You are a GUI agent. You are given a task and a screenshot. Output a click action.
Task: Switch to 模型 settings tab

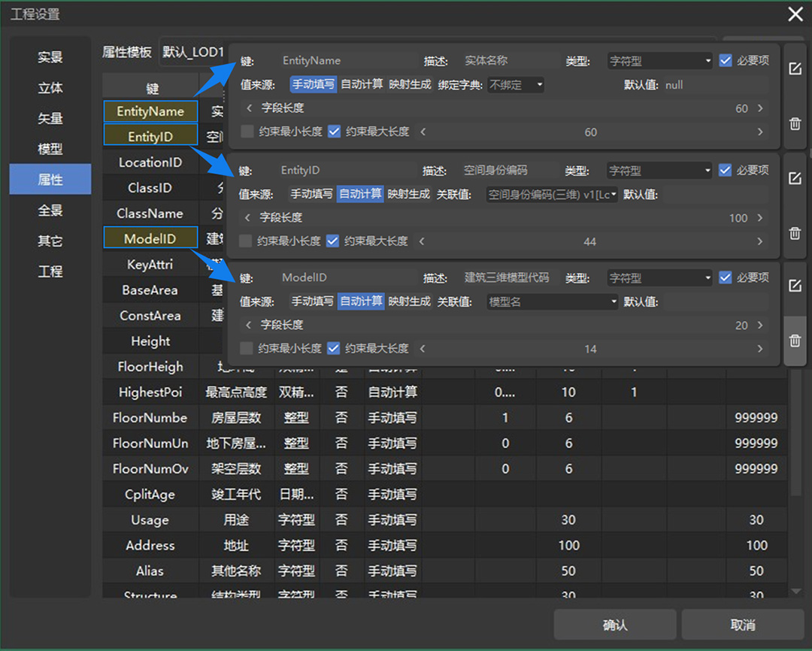point(50,149)
